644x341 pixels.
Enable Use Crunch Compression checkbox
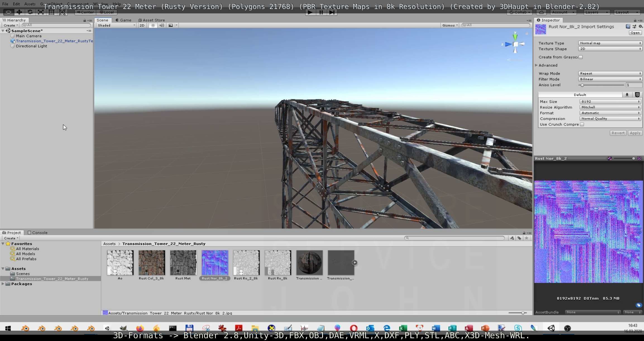tap(582, 124)
